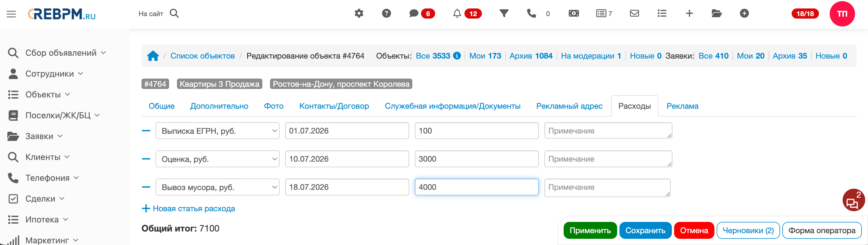This screenshot has width=868, height=245.
Task: Open notifications bell icon
Action: [x=457, y=14]
